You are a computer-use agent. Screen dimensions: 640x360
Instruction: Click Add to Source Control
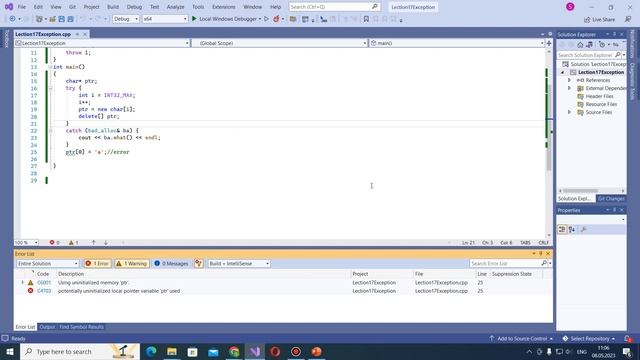(x=521, y=338)
